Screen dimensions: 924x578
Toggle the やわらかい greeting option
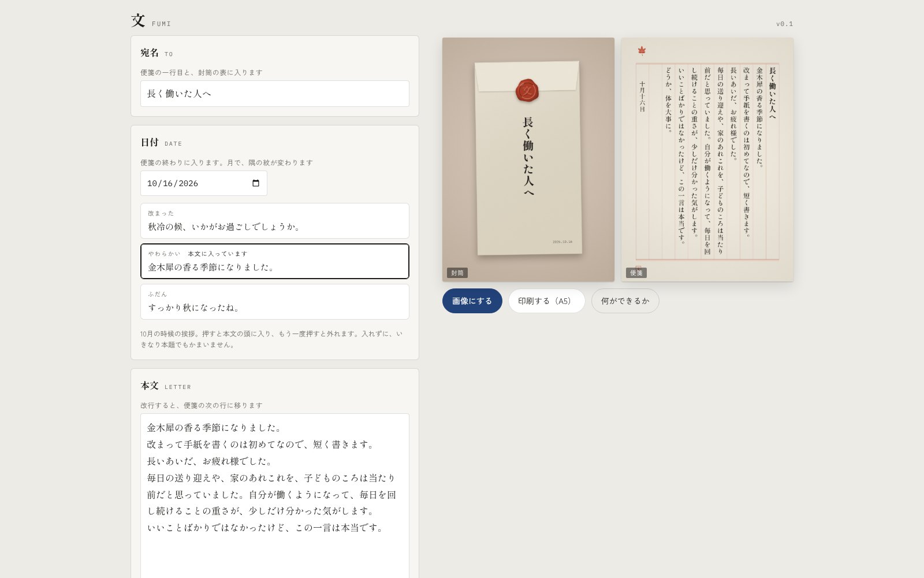[x=275, y=261]
